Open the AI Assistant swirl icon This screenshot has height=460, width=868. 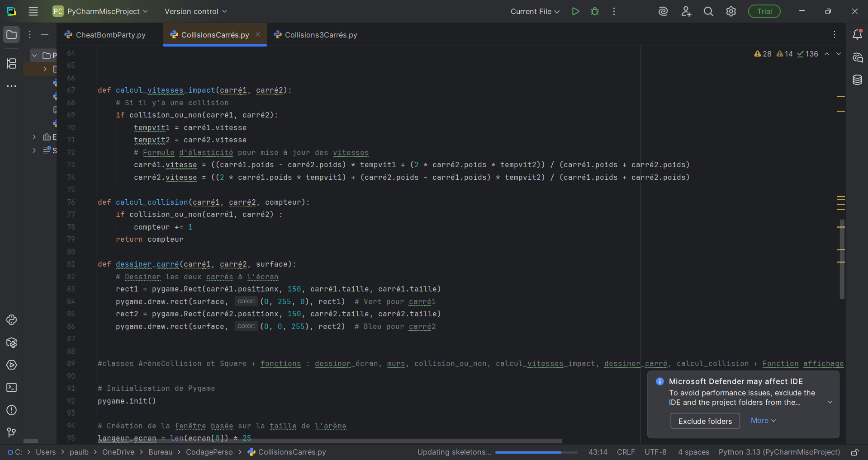pos(663,11)
